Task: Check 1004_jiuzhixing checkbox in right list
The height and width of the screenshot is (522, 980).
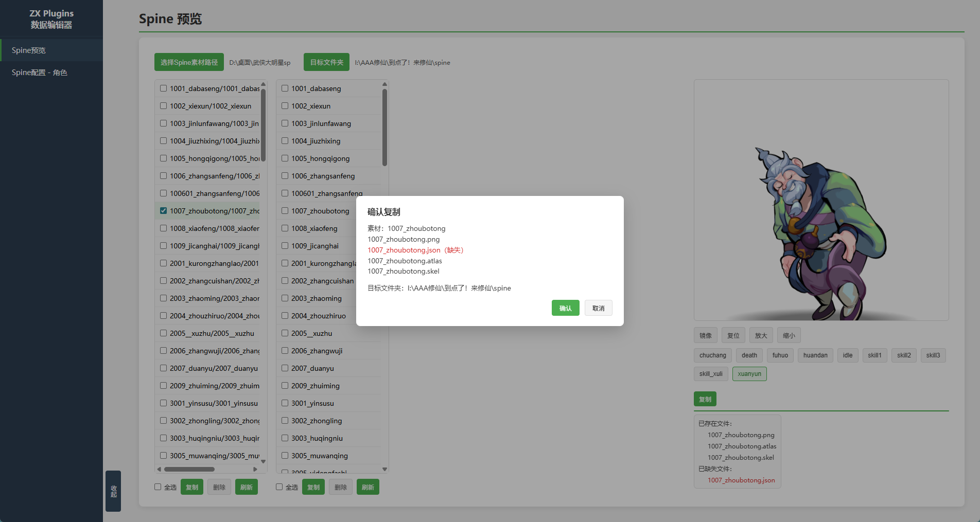Action: (x=285, y=141)
